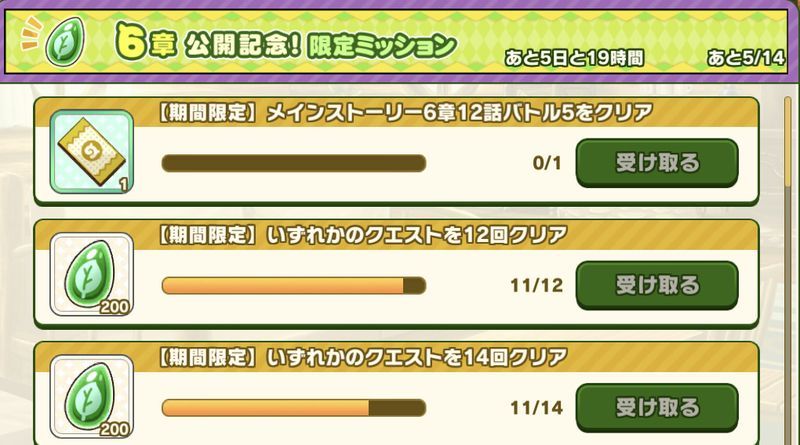Screen dimensions: 800x445
Task: Click the 0/1 progress count
Action: 547,164
